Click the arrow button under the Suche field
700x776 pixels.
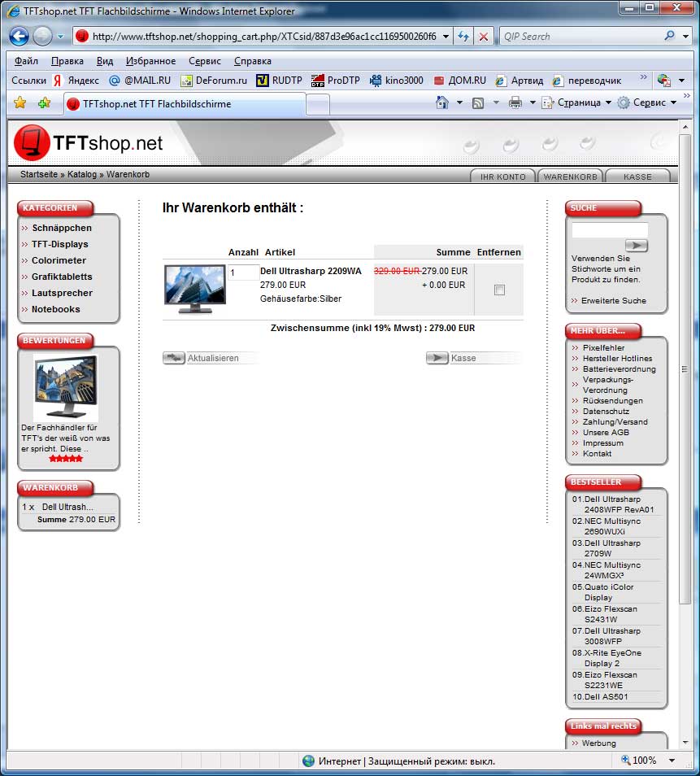coord(637,245)
